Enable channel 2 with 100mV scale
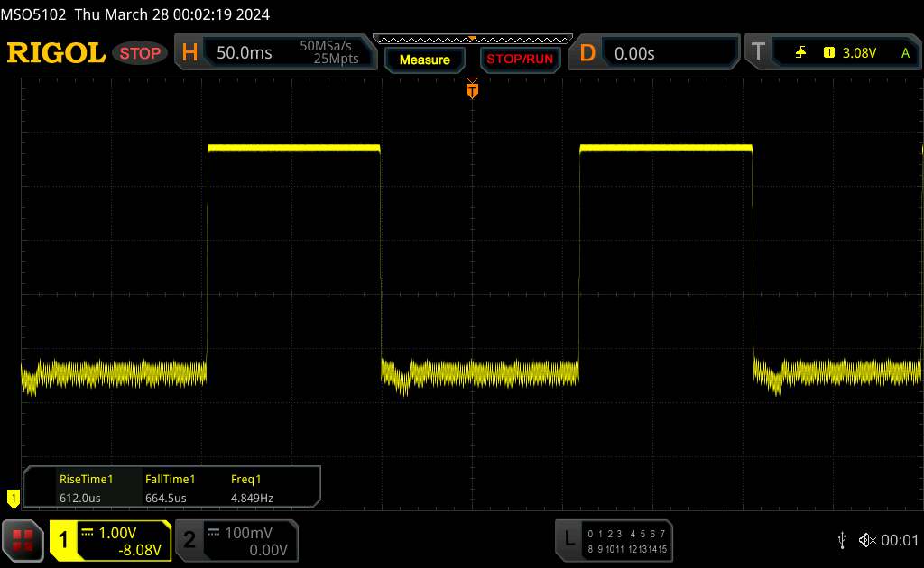This screenshot has height=568, width=924. click(236, 541)
